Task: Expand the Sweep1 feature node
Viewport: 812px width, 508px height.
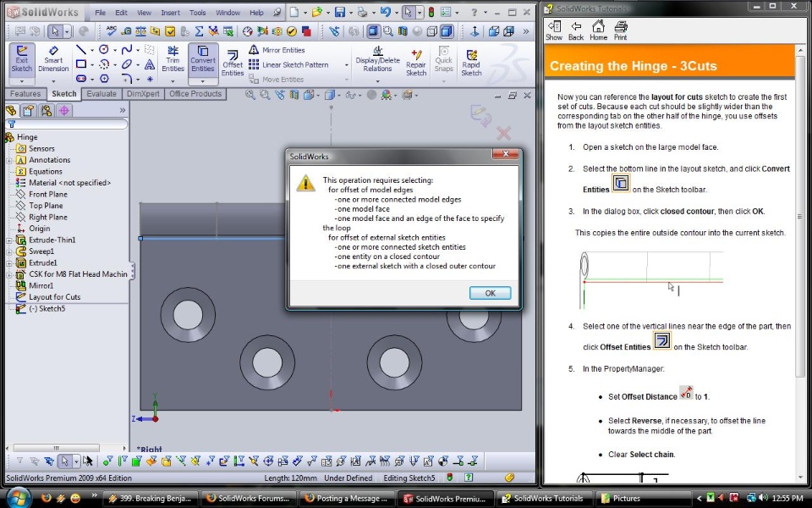Action: point(8,251)
